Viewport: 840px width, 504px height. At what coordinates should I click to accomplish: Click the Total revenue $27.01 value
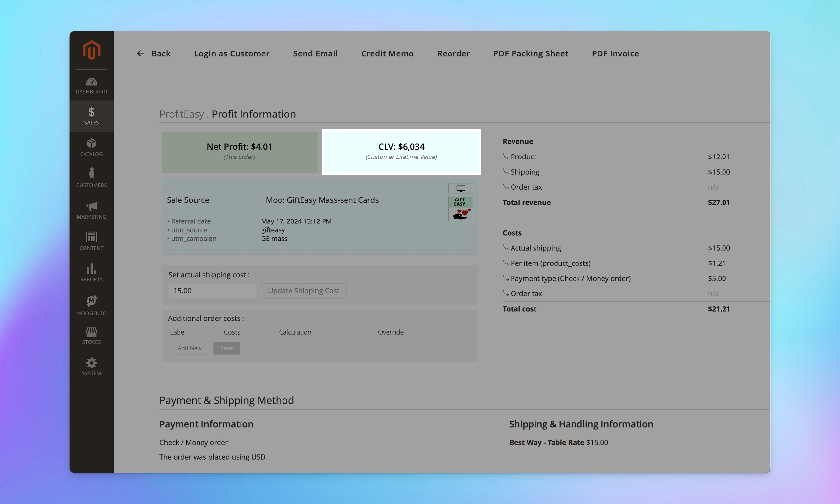tap(719, 202)
